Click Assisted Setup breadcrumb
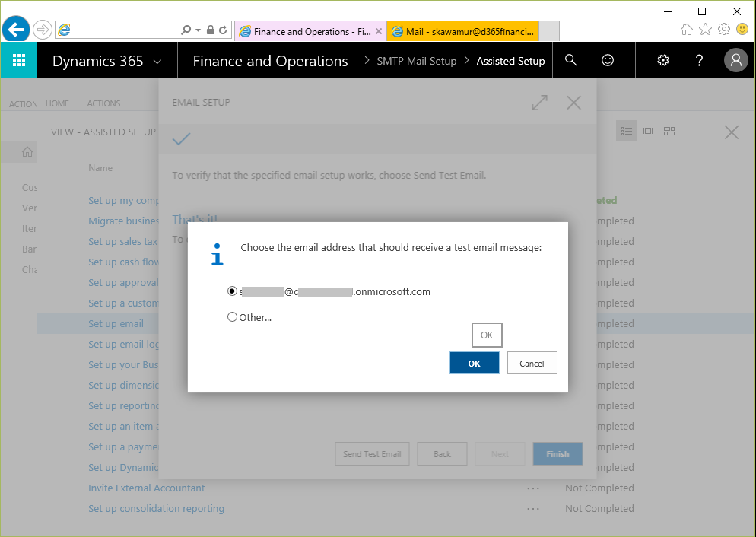 click(x=510, y=61)
